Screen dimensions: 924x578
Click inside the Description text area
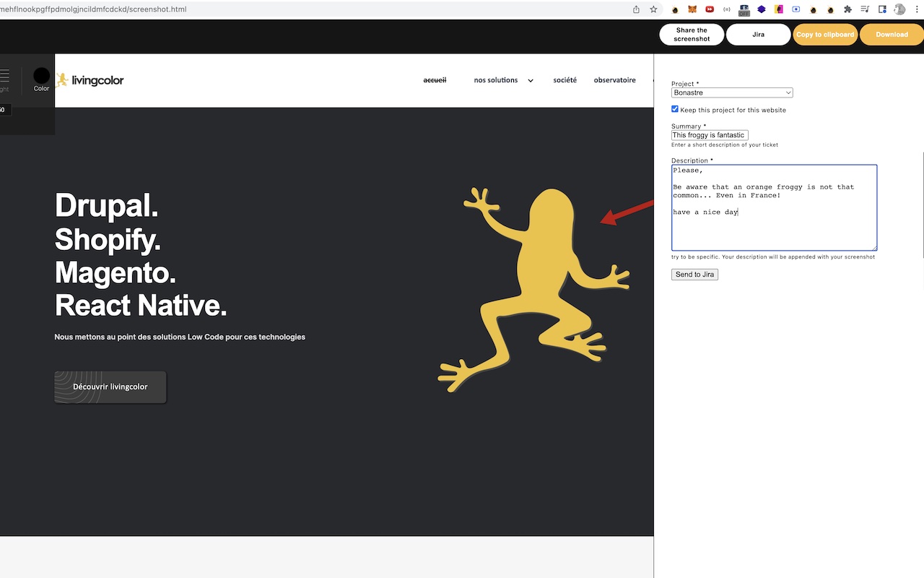pyautogui.click(x=774, y=208)
